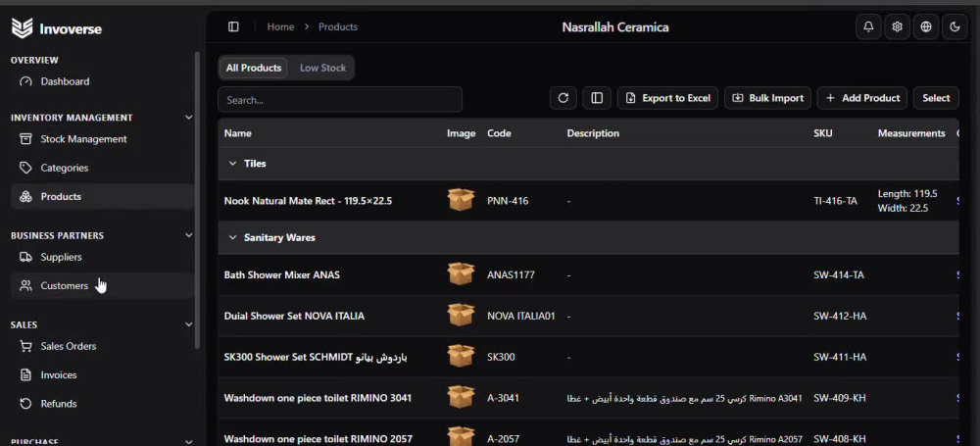The width and height of the screenshot is (980, 446).
Task: Collapse the Business Partners section
Action: pos(189,236)
